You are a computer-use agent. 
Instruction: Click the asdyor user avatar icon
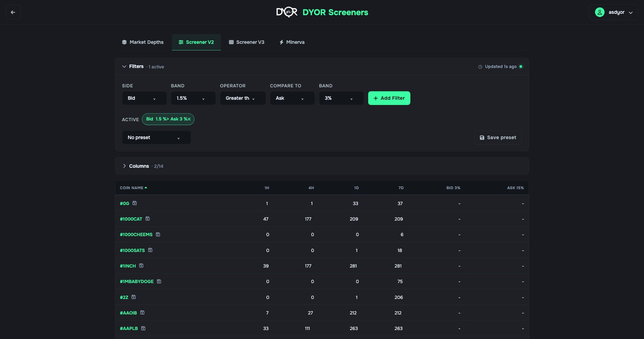click(600, 12)
